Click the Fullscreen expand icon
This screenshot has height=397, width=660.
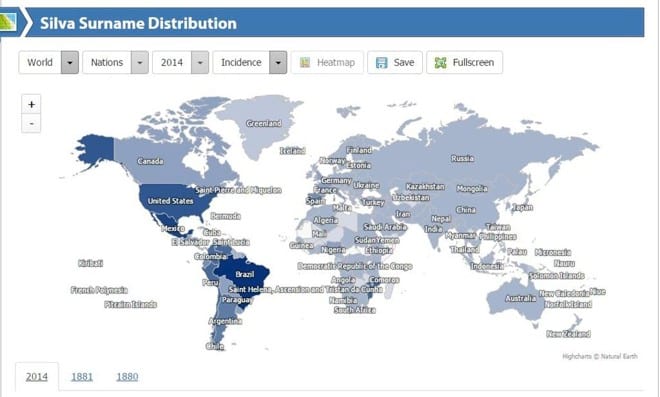(x=440, y=63)
